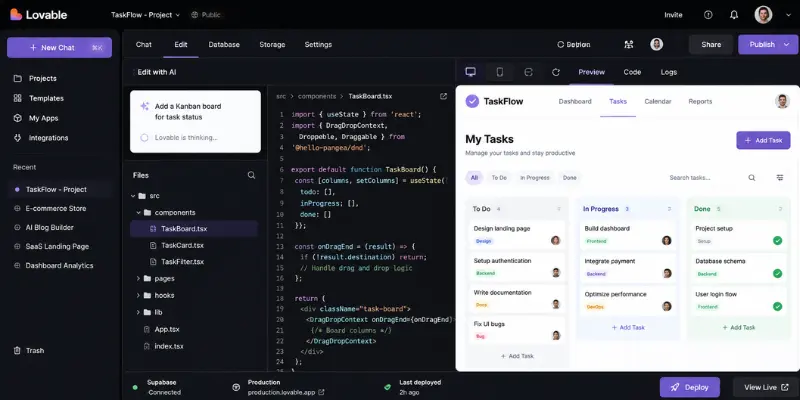Screen dimensions: 800x400
Task: Open the task filter sliders icon
Action: [780, 178]
